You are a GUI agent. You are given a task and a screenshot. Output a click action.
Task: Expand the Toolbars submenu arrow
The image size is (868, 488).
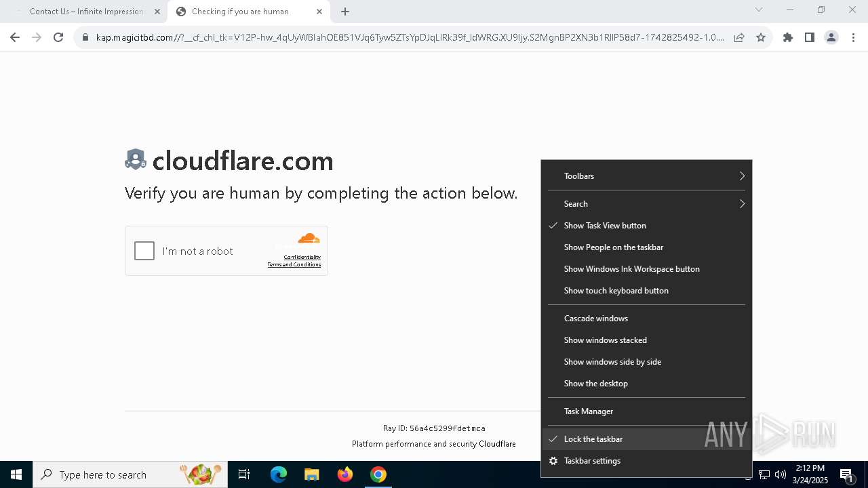tap(742, 176)
